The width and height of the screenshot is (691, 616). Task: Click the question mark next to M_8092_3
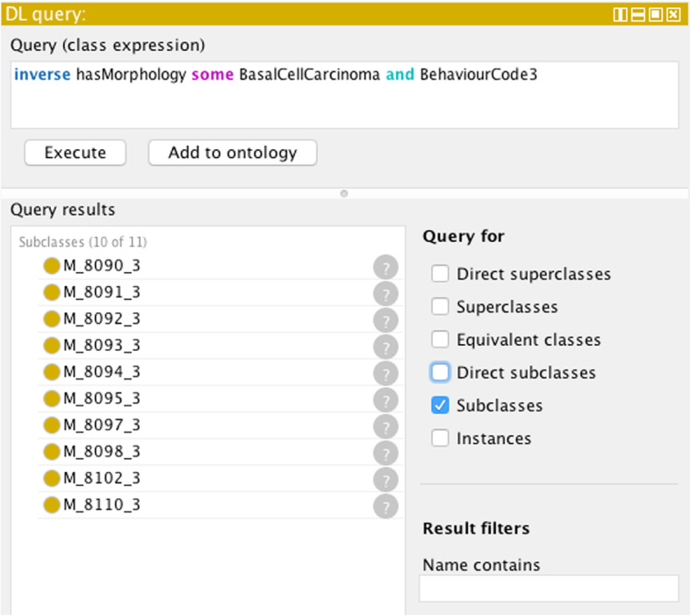click(385, 320)
